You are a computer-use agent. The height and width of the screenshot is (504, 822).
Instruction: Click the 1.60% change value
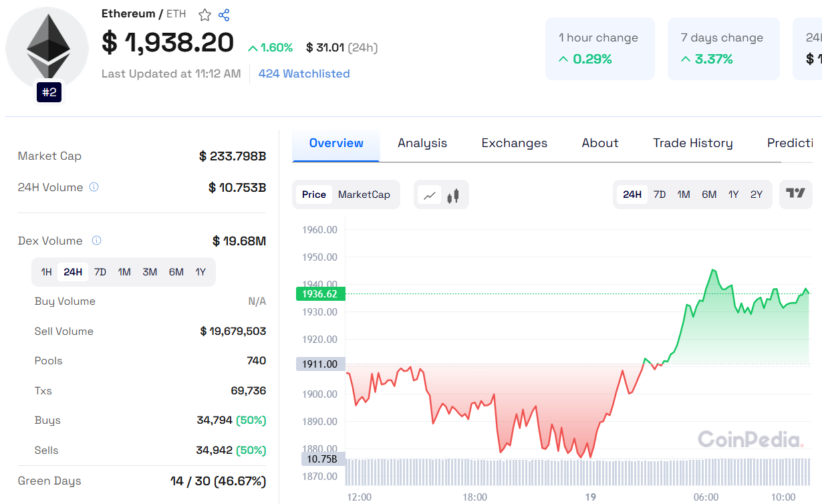pos(271,47)
